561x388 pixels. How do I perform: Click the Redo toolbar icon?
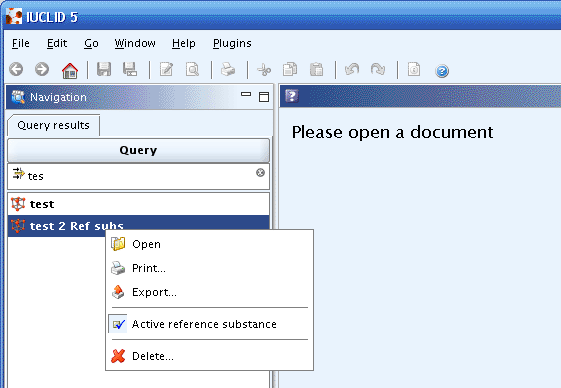(378, 69)
